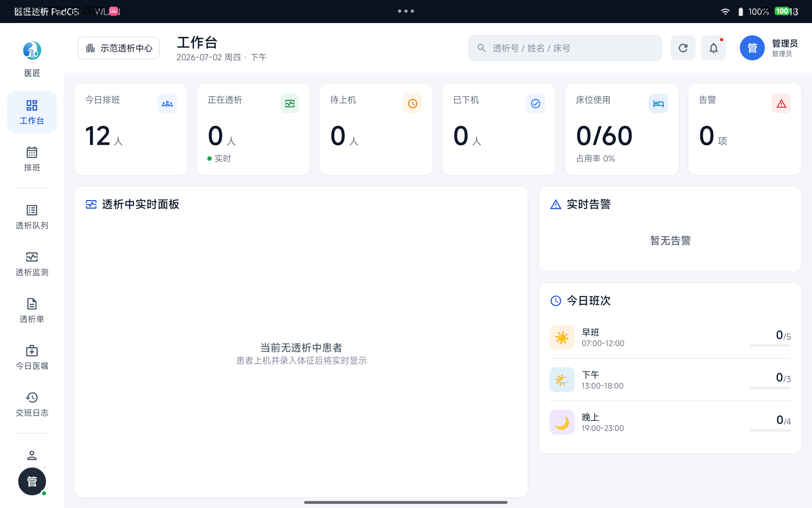812x508 pixels.
Task: Click the 告警 warning triangle icon
Action: click(781, 104)
